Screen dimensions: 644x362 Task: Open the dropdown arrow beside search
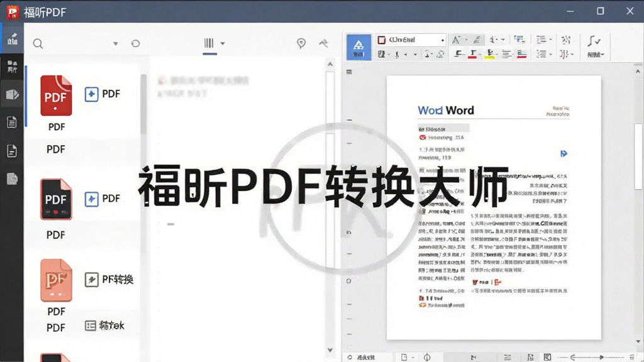click(x=116, y=43)
